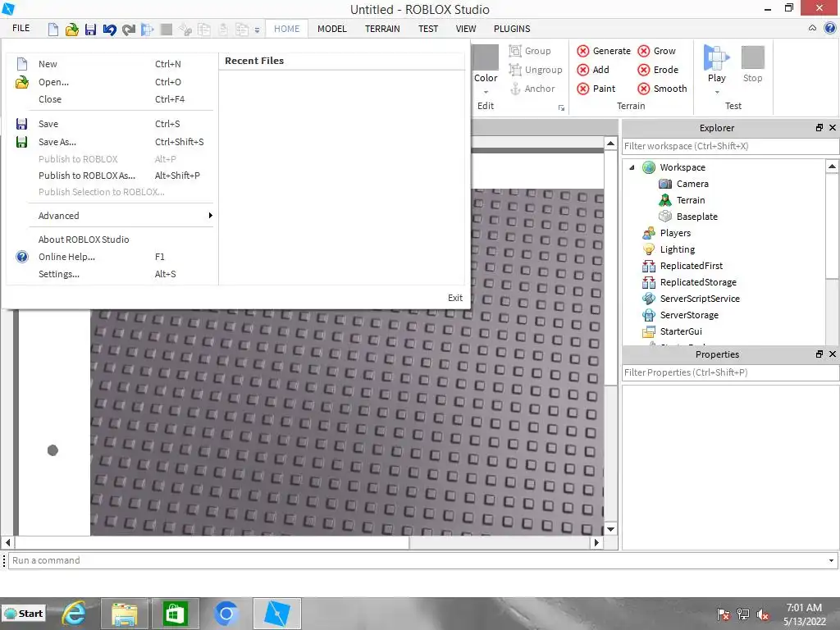Switch to the VIEW ribbon tab
Viewport: 840px width, 630px height.
click(x=466, y=29)
